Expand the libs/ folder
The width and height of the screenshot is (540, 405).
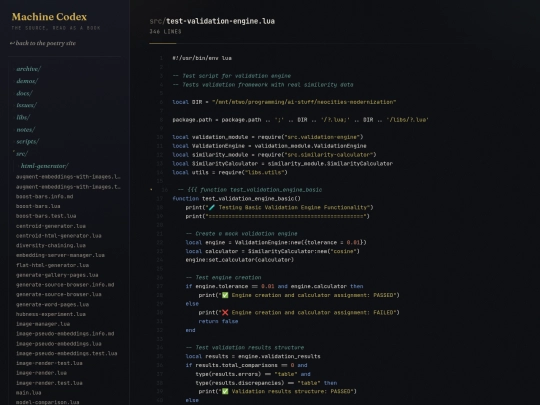[x=23, y=117]
